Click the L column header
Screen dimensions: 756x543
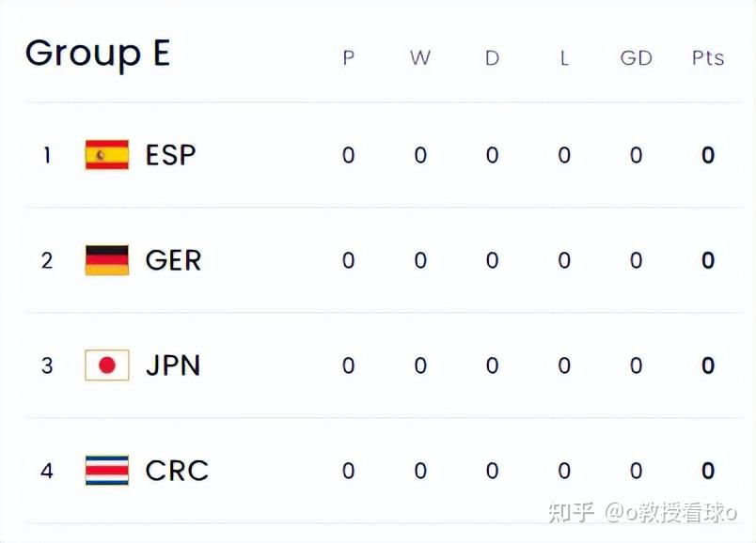pyautogui.click(x=564, y=58)
